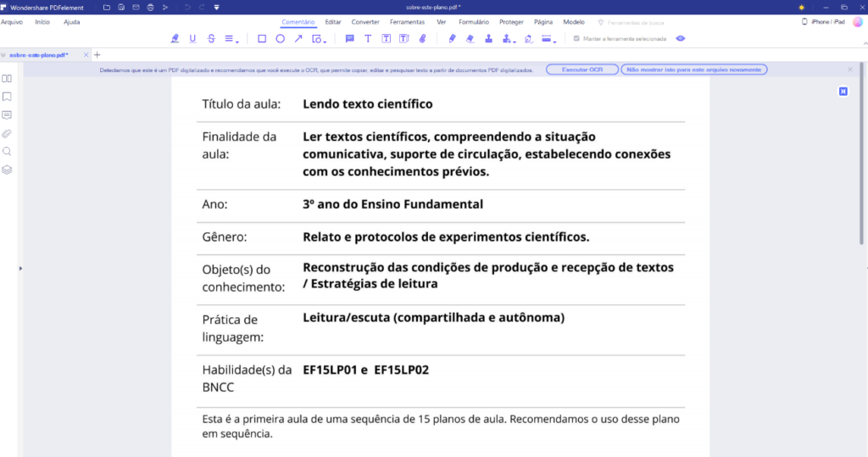Toggle 'Manter a ferramenta selecionada' checkbox
The image size is (868, 457).
576,38
